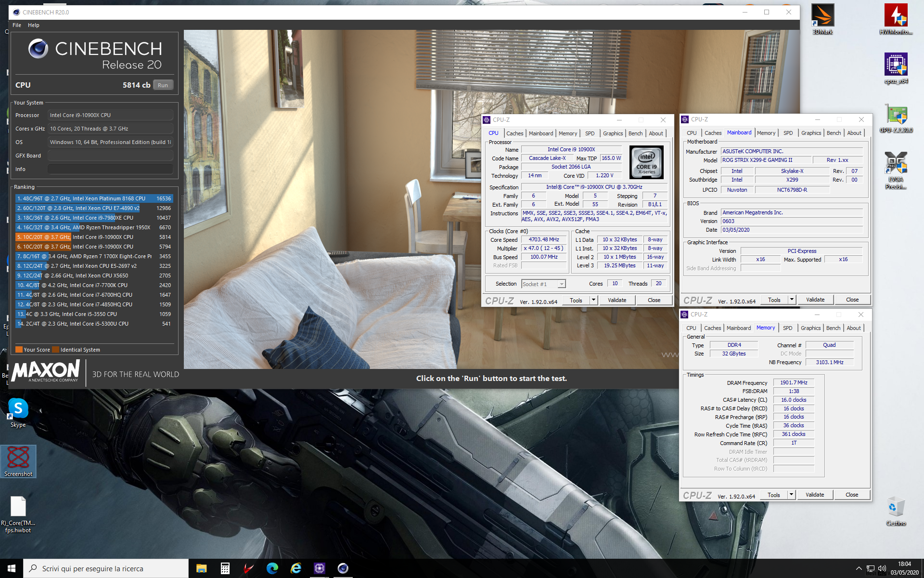Switch to Cinebench from the taskbar
This screenshot has height=578, width=924.
[x=343, y=568]
